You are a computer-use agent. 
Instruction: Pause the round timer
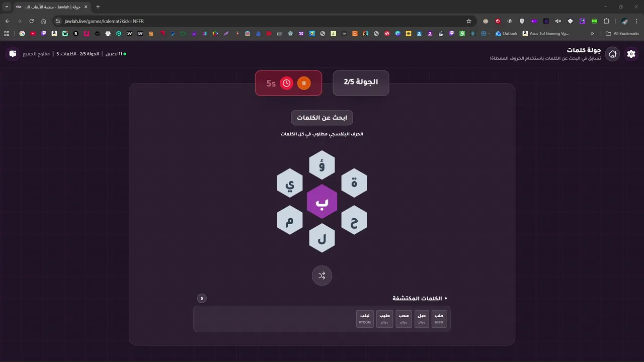click(x=304, y=83)
